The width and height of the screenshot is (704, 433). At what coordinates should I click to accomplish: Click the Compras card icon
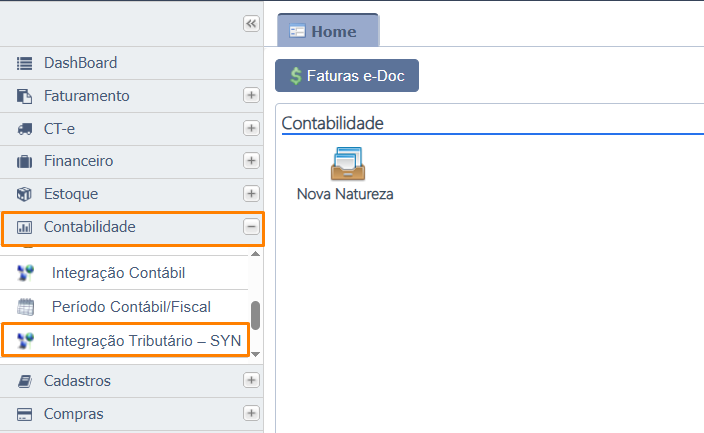coord(25,414)
